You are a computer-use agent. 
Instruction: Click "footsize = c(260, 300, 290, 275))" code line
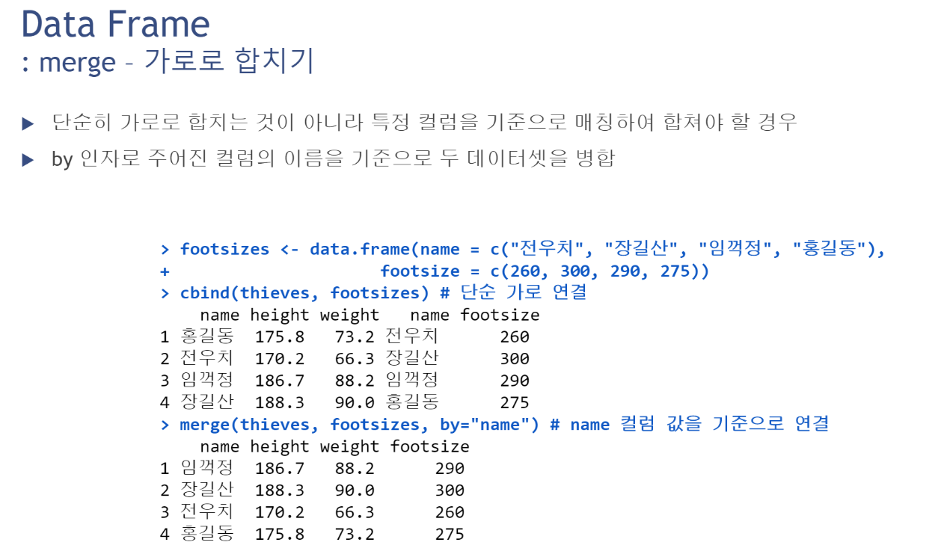[x=545, y=271]
